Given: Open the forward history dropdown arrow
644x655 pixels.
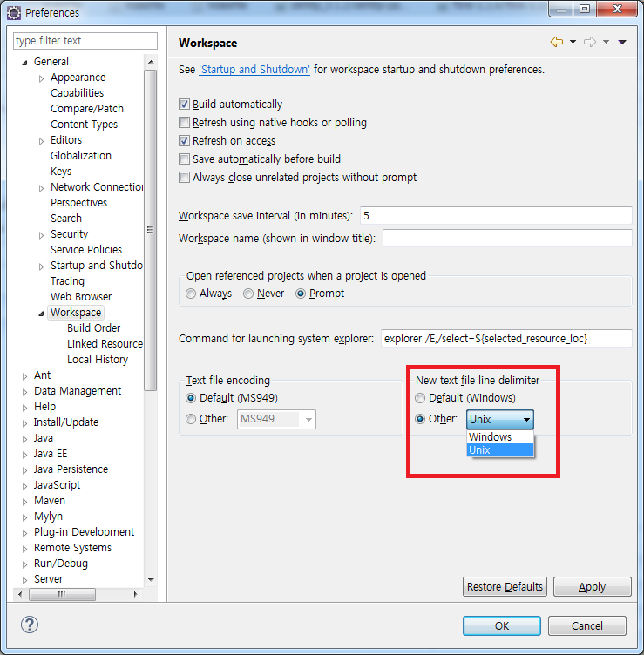Looking at the screenshot, I should 606,42.
